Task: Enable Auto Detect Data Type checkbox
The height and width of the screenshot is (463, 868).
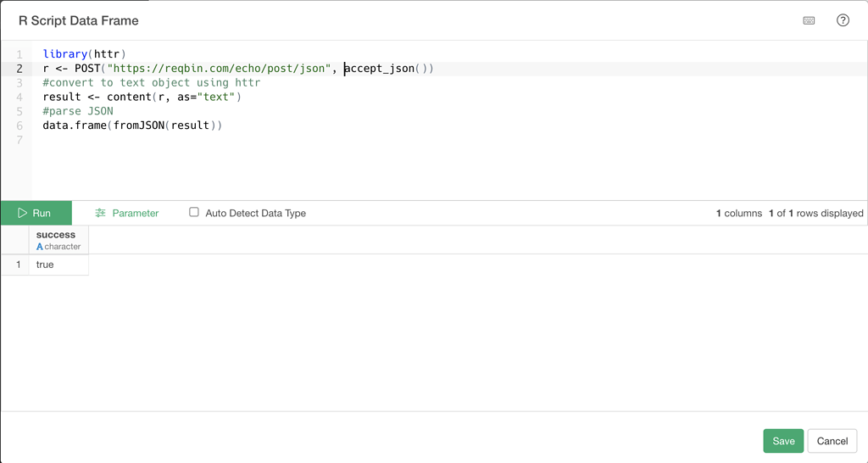Action: pyautogui.click(x=194, y=212)
